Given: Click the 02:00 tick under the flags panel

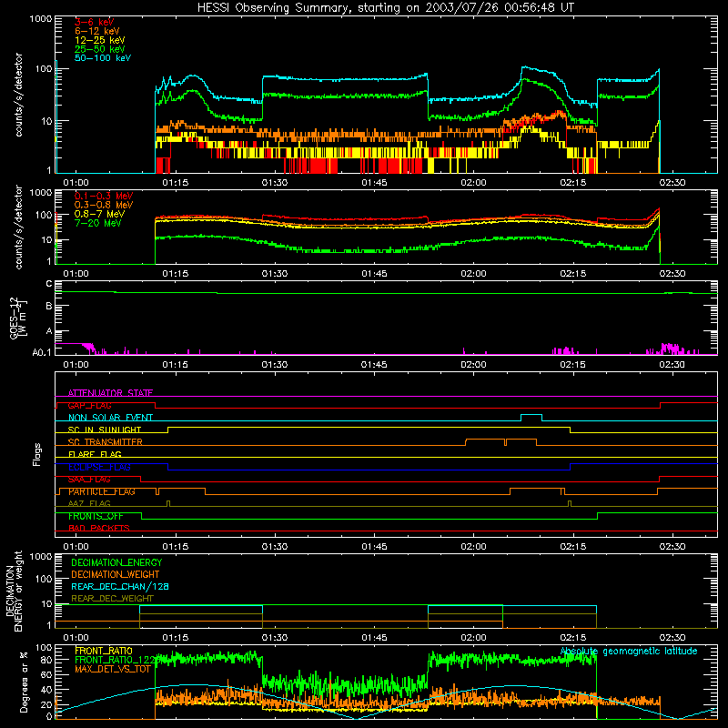Looking at the screenshot, I should pos(473,547).
